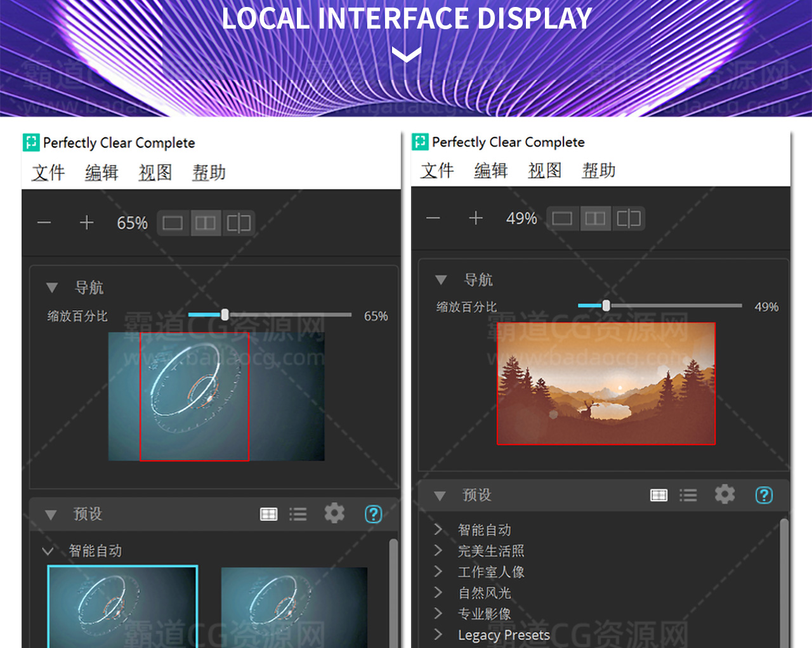Open preset settings gear in 49% window
The width and height of the screenshot is (812, 648).
[724, 494]
